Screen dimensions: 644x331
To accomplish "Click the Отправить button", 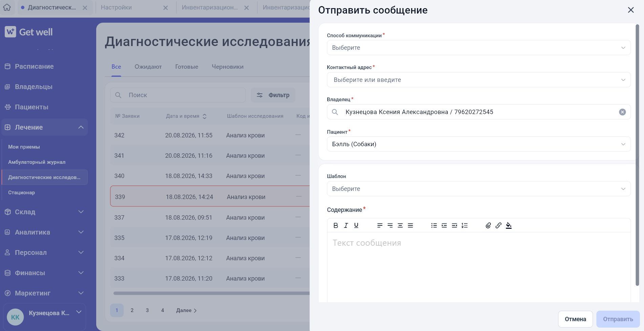I will coord(618,319).
